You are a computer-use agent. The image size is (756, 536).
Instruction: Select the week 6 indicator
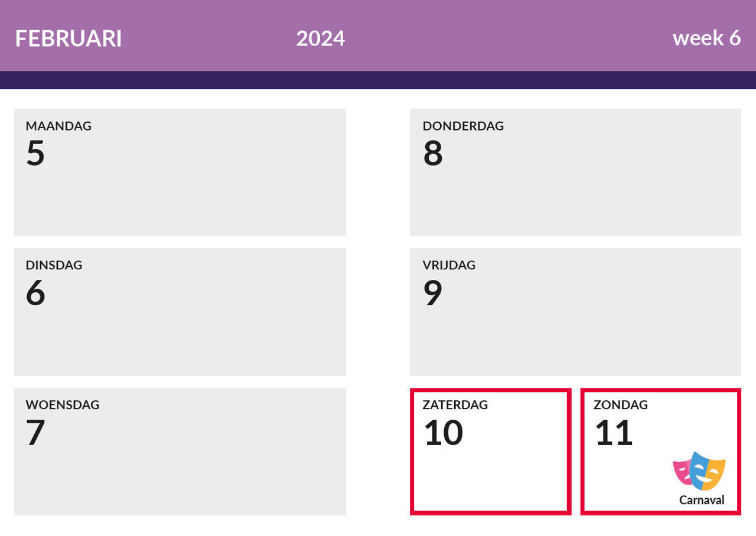coord(706,38)
